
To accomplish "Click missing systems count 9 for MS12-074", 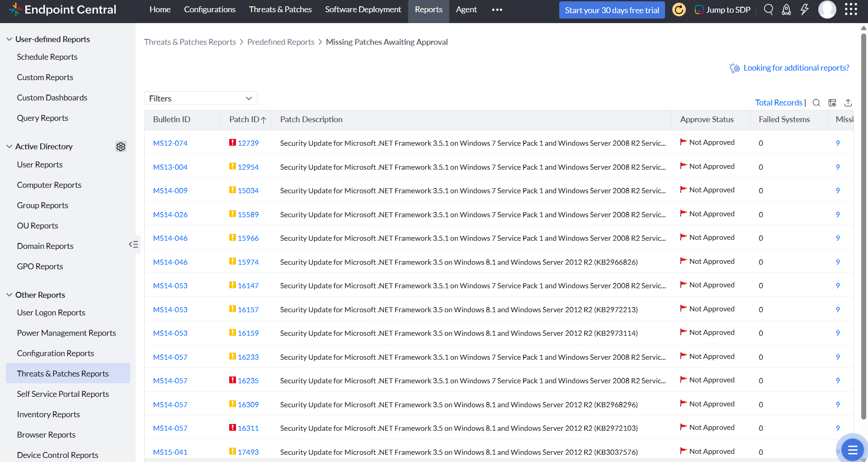I will (x=838, y=143).
